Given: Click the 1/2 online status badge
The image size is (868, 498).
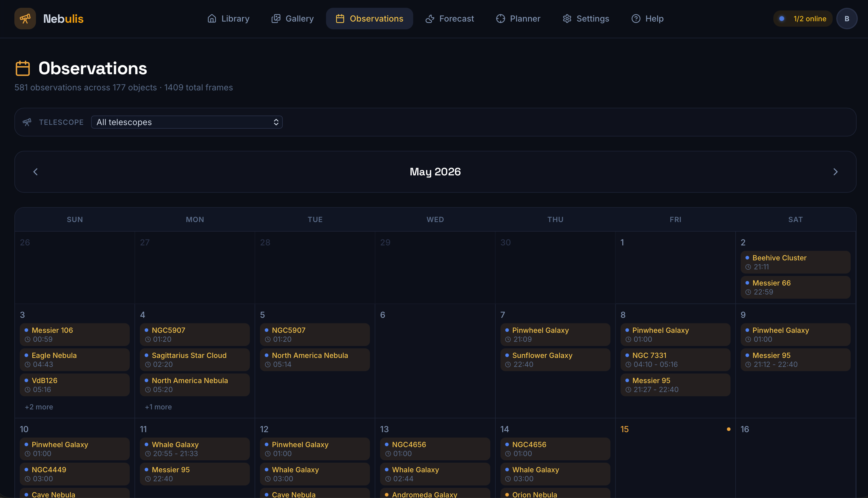Looking at the screenshot, I should coord(803,19).
